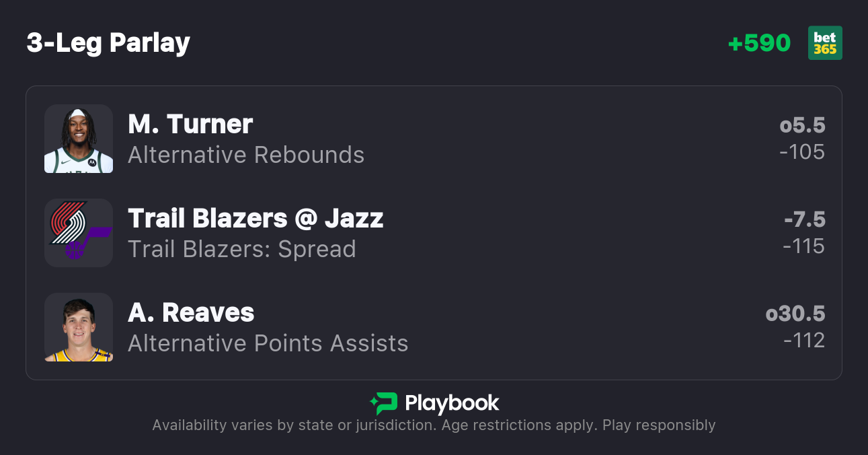The image size is (868, 455).
Task: Open A. Reaves's player headshot
Action: pos(79,327)
